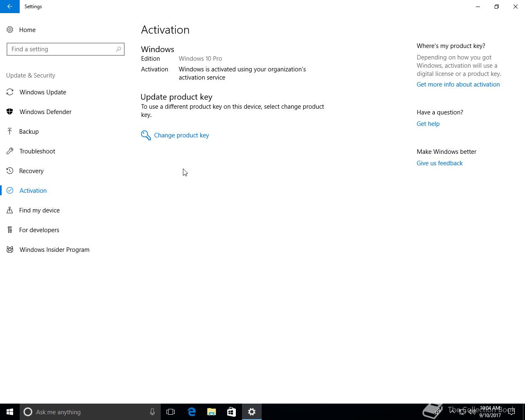Click the Change product key link

pos(182,135)
